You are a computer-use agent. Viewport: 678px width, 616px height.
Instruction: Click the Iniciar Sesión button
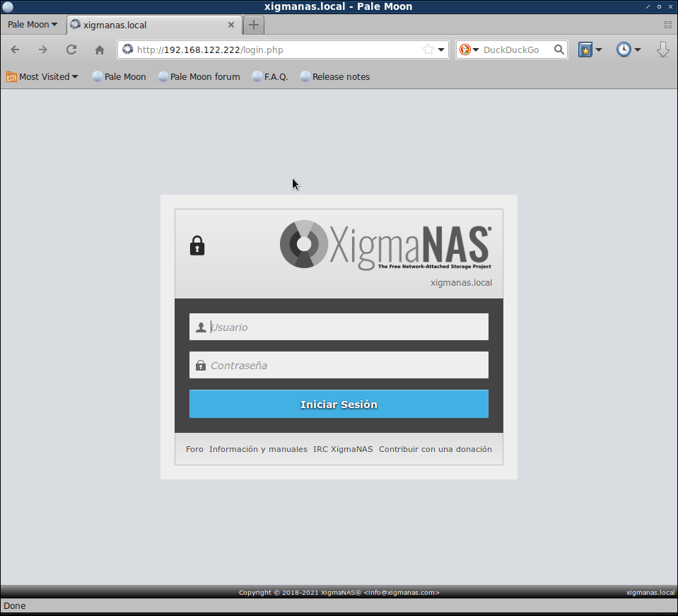click(339, 404)
